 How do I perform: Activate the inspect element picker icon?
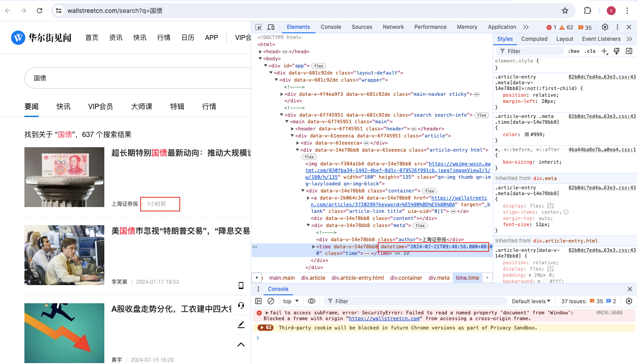[x=259, y=27]
